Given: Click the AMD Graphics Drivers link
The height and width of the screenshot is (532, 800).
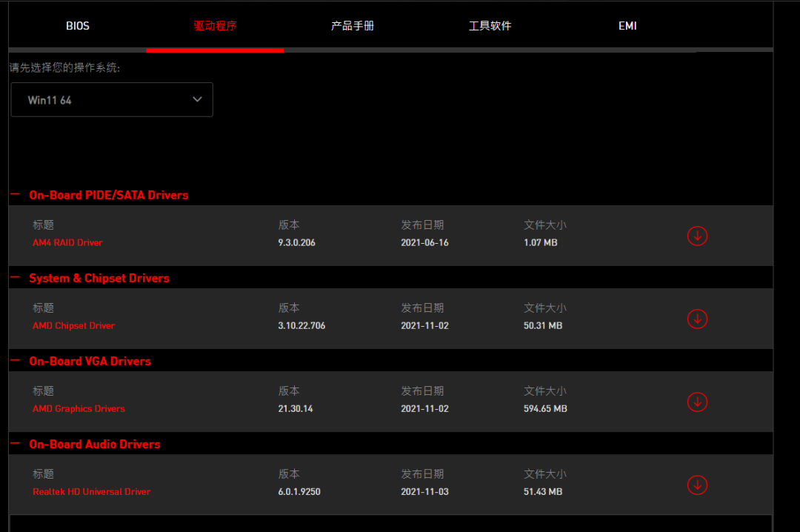Looking at the screenshot, I should point(79,408).
